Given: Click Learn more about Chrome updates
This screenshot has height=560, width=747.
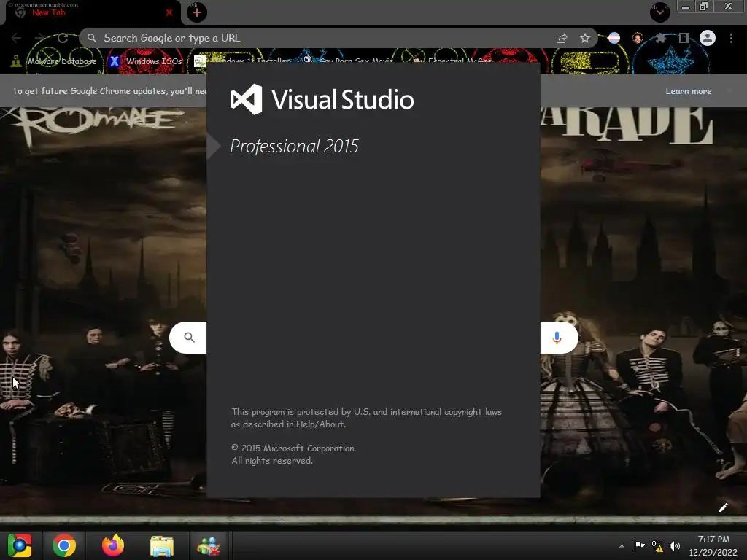Looking at the screenshot, I should (689, 91).
